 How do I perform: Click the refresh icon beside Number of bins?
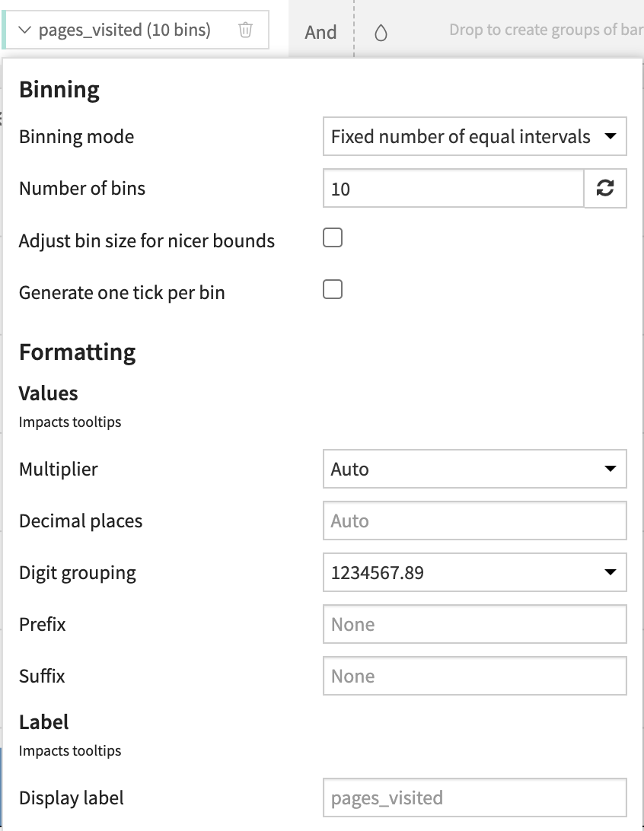(x=605, y=188)
